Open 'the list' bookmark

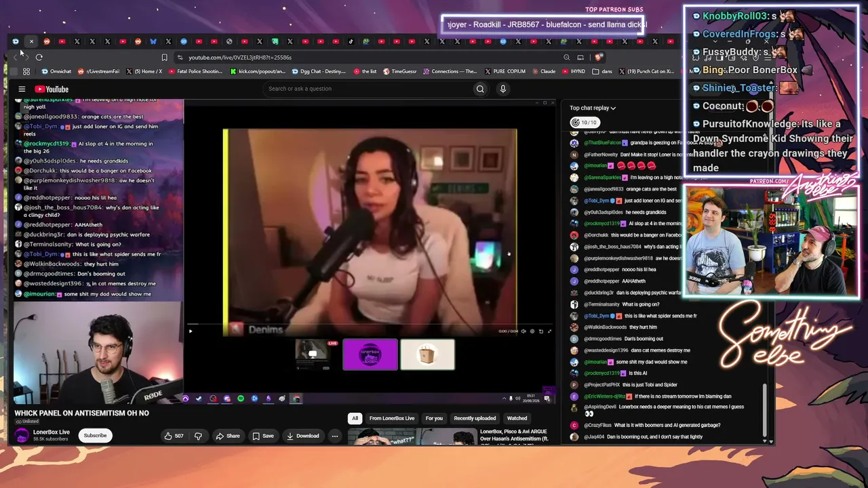[366, 71]
